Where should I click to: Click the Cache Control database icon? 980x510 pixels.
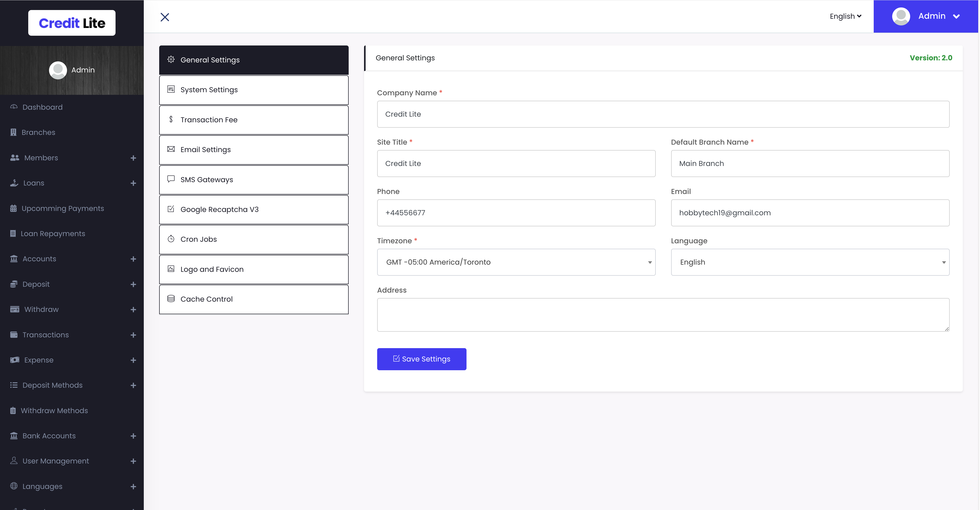click(x=171, y=299)
